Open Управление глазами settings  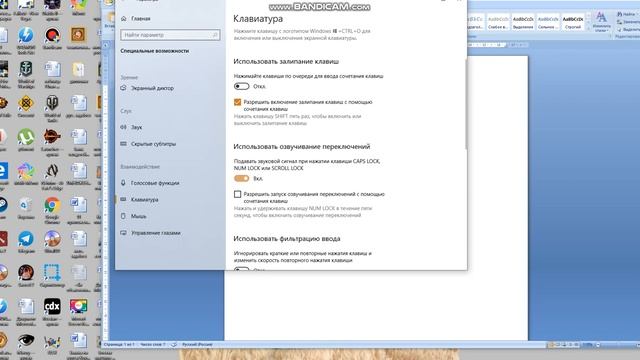coord(156,233)
